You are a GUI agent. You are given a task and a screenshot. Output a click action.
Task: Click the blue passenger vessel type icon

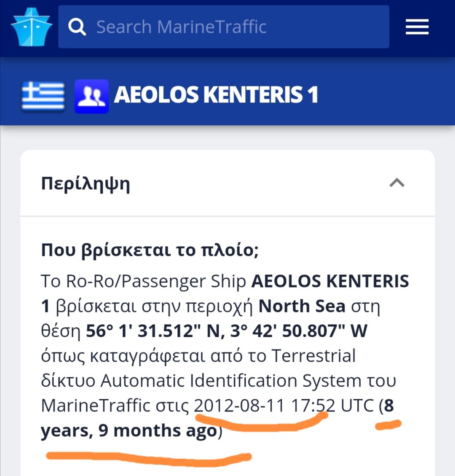tap(91, 96)
